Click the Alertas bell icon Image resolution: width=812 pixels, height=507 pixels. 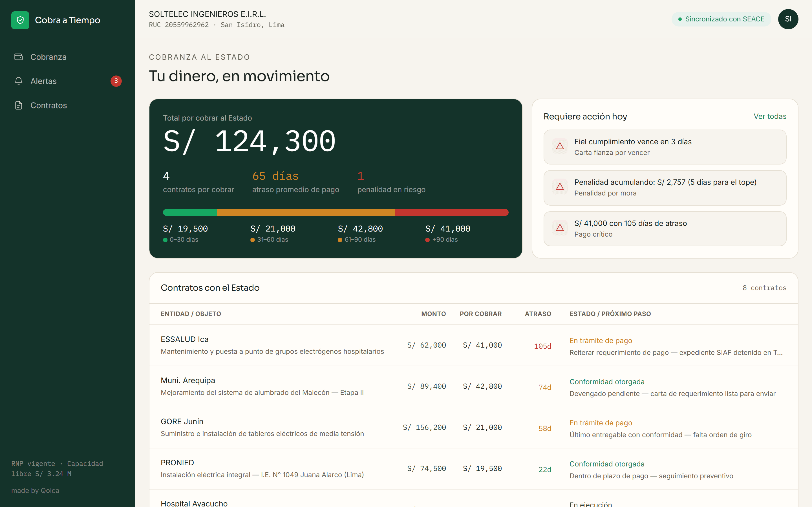point(18,81)
